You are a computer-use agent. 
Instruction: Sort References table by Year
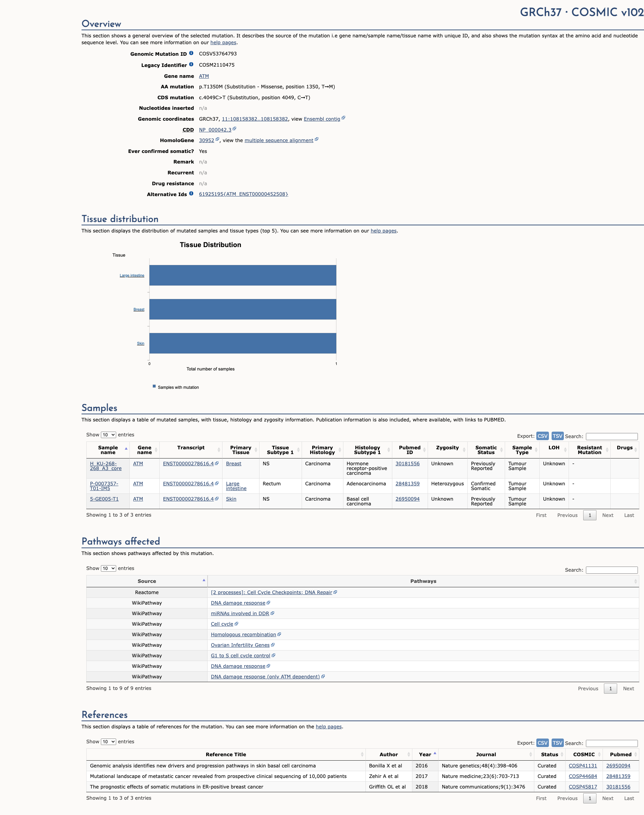pyautogui.click(x=425, y=754)
